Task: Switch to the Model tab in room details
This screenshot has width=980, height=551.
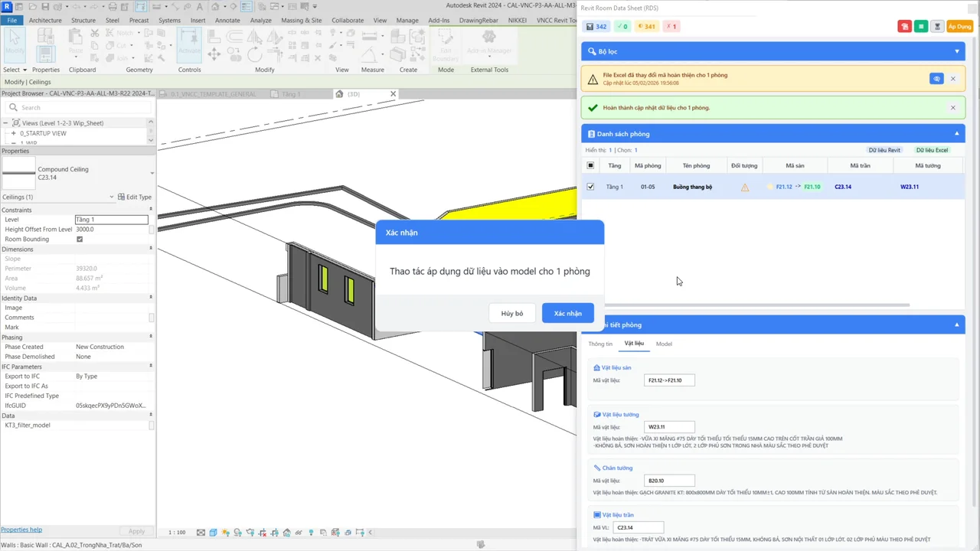Action: 664,344
